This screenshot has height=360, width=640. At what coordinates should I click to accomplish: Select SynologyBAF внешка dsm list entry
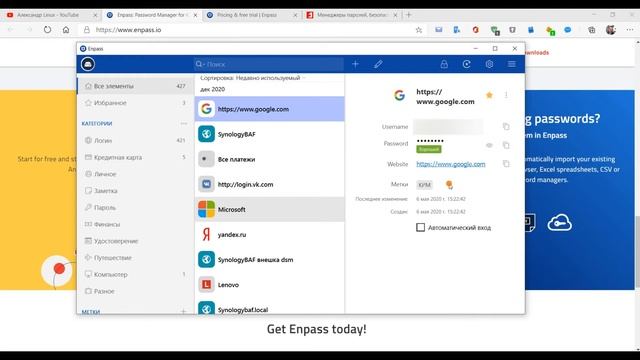[x=269, y=260]
